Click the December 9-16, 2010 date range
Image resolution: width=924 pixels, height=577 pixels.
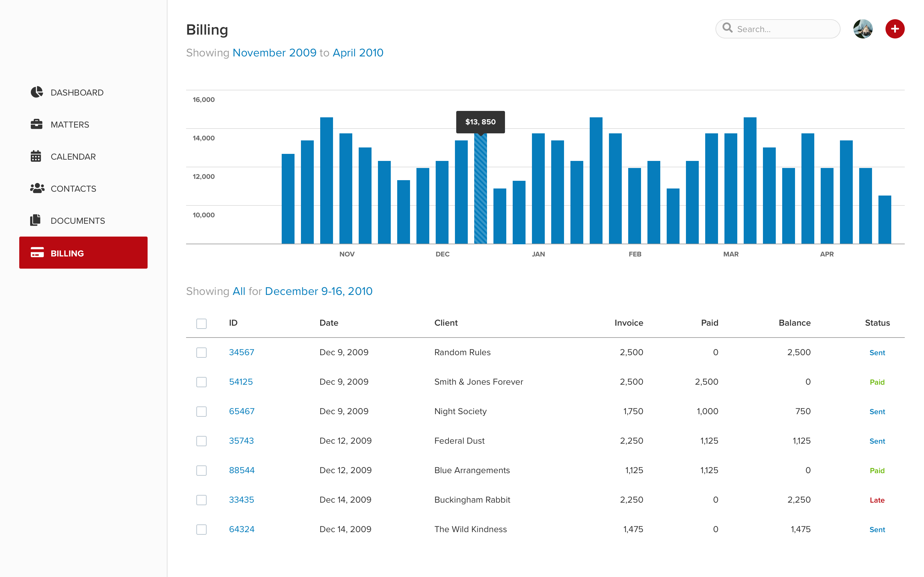tap(319, 291)
